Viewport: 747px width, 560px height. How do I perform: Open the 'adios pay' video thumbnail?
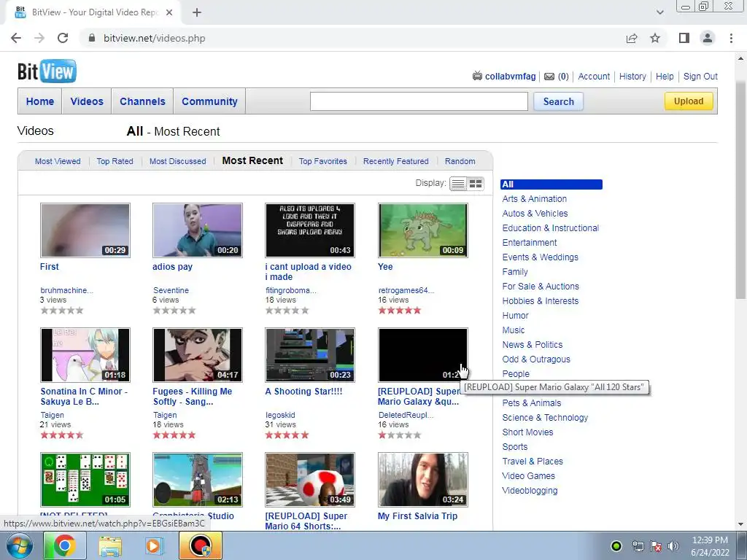tap(198, 230)
